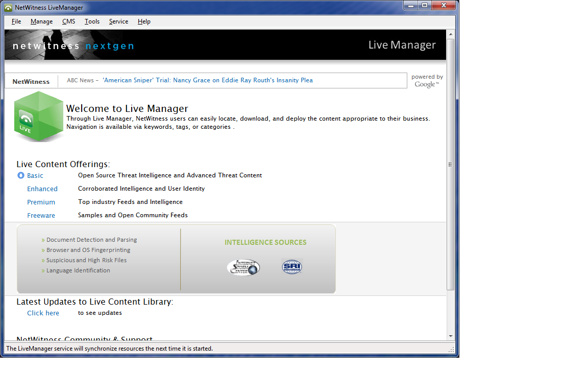This screenshot has height=368, width=588.
Task: Click the powered by Google logo
Action: 427,81
